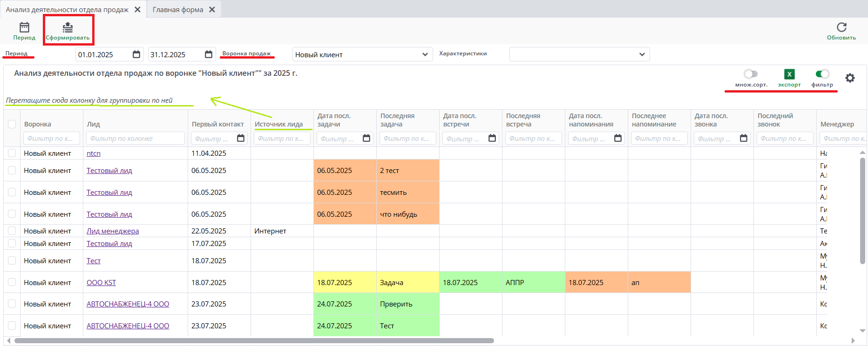Switch to the Главная форма tab
868x346 pixels.
point(178,10)
